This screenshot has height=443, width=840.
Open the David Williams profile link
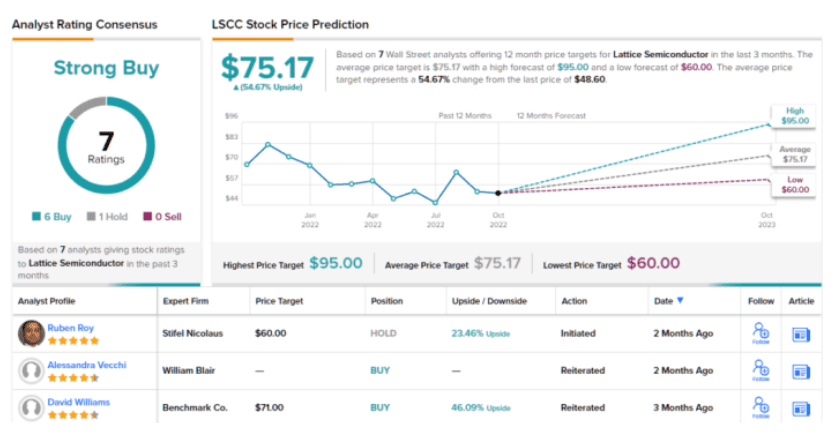pos(79,402)
